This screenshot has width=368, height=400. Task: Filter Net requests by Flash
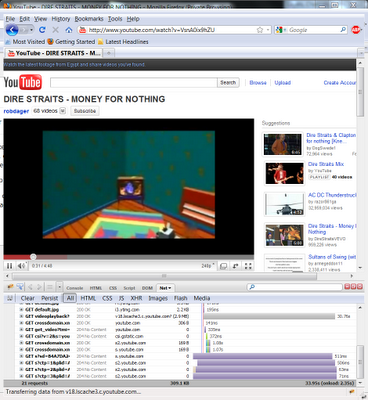pyautogui.click(x=180, y=298)
